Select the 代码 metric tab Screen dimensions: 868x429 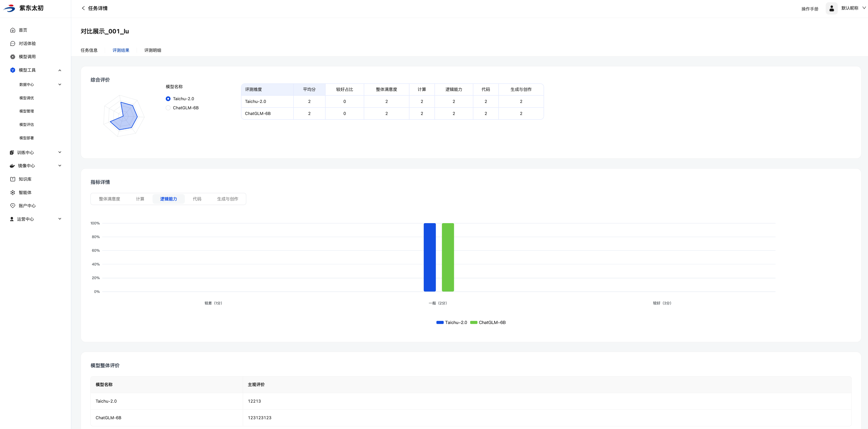click(x=197, y=199)
